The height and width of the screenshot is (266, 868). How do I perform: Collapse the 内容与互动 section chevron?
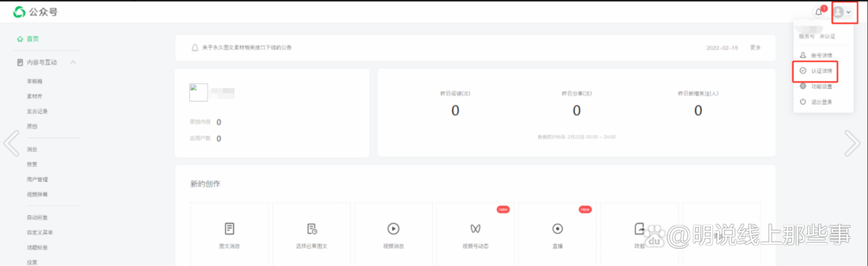click(x=73, y=62)
